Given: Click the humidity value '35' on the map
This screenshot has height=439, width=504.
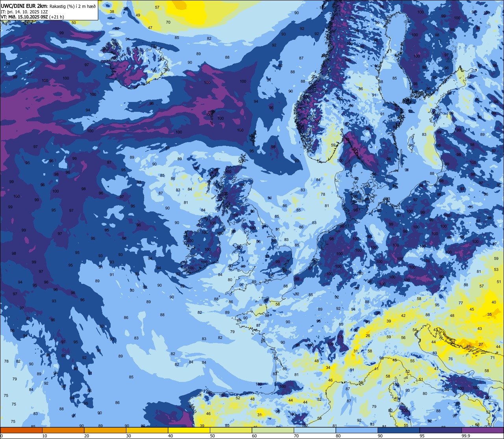Looking at the screenshot, I should pos(489,315).
